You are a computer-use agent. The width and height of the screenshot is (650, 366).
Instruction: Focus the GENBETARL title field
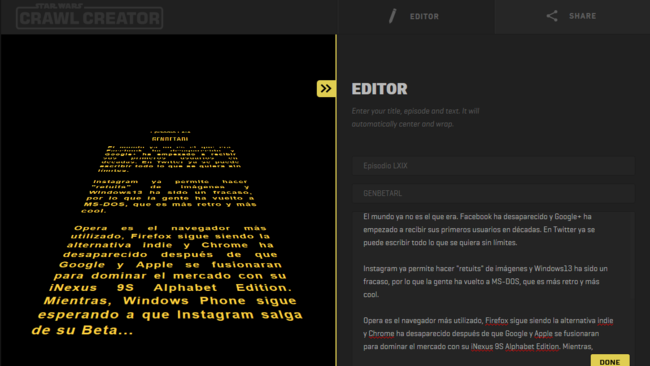(493, 194)
